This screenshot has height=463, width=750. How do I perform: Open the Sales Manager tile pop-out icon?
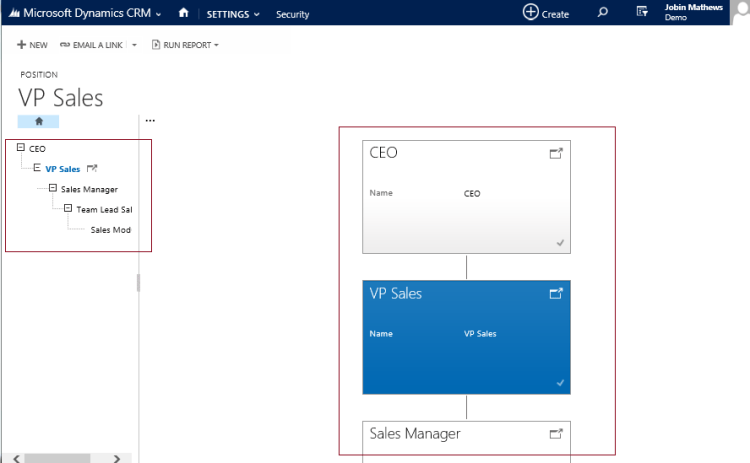pos(556,434)
